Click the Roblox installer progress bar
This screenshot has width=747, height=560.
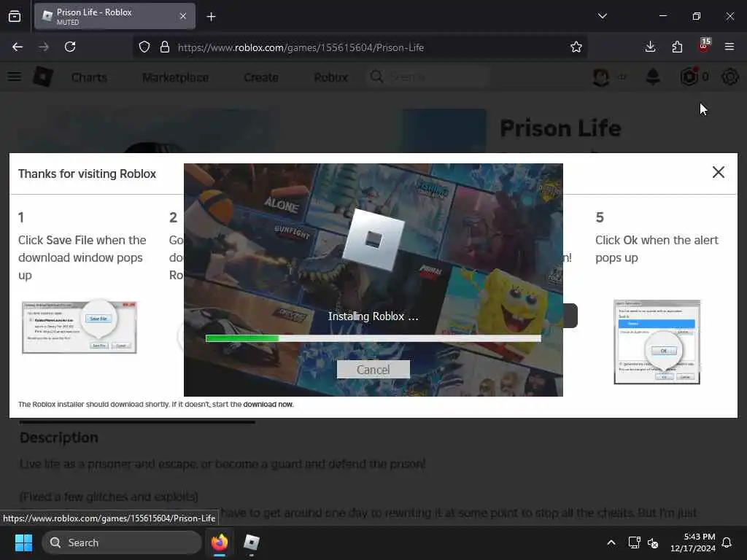373,338
